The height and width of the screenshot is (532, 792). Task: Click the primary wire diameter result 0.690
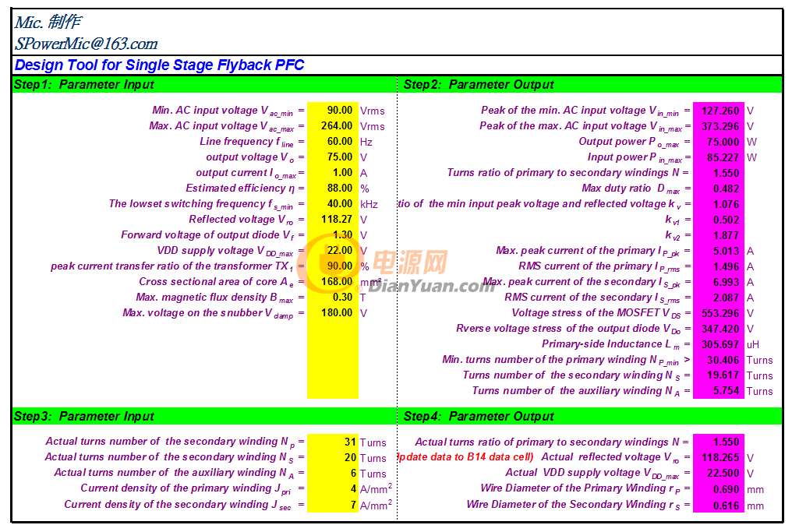point(718,489)
